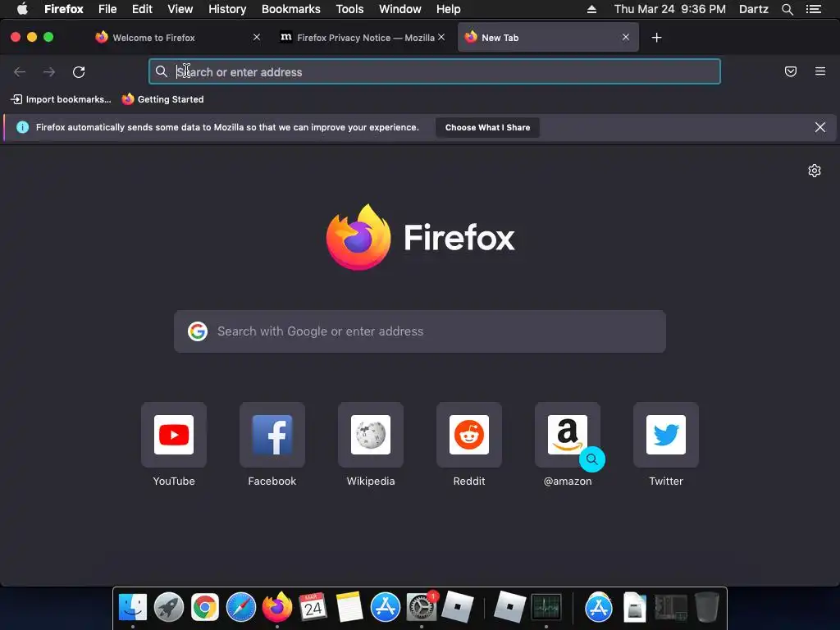Open the Save to Pocket icon
Viewport: 840px width, 630px height.
[x=790, y=71]
